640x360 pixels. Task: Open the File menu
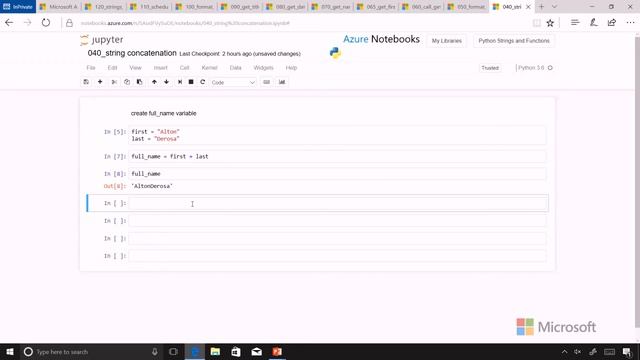point(91,68)
